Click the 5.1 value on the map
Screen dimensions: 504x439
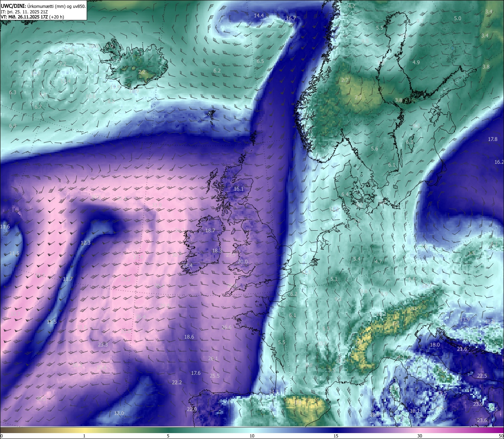334,279
